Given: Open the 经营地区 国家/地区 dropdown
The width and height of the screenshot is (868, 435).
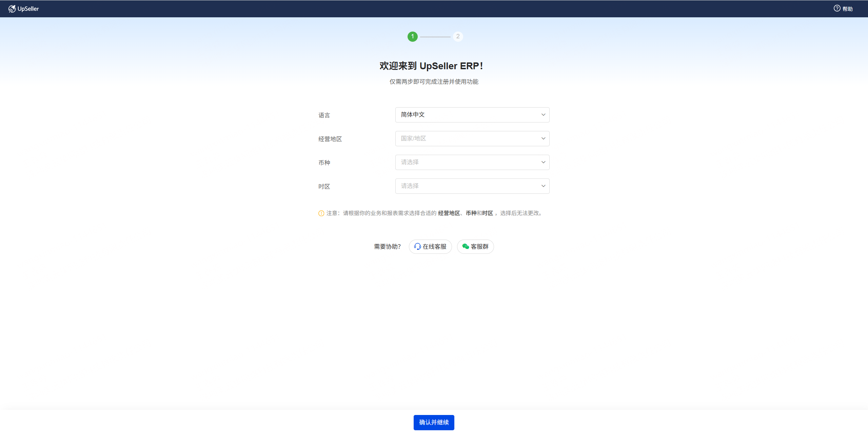Looking at the screenshot, I should click(x=472, y=138).
